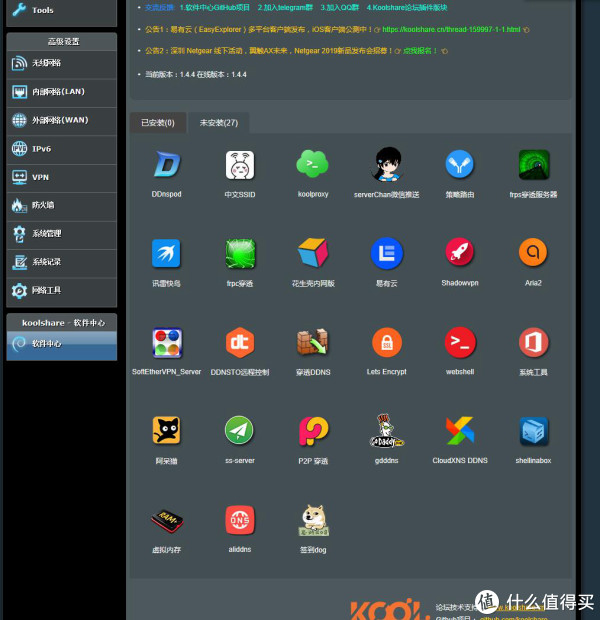Screen dimensions: 600x620
Task: Open the VPN sidebar item
Action: point(62,178)
